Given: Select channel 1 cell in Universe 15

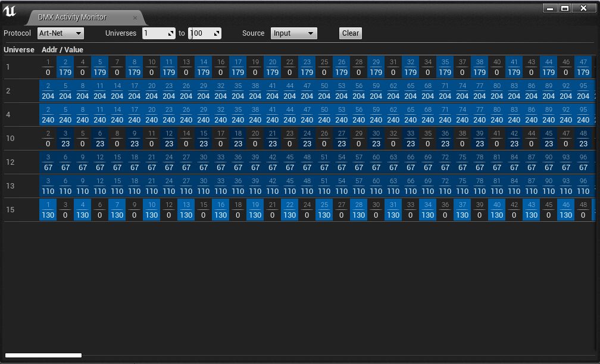Looking at the screenshot, I should (x=48, y=210).
